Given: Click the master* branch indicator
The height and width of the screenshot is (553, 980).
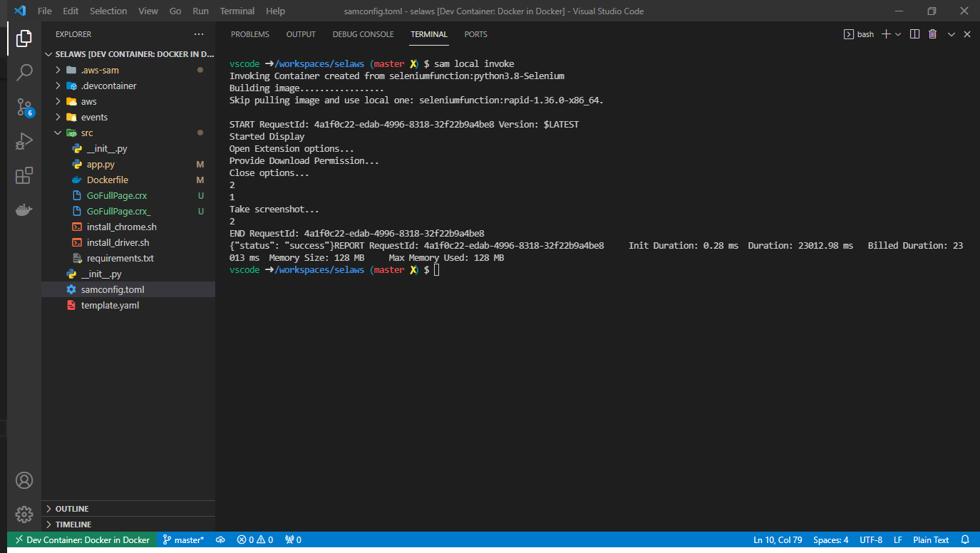Looking at the screenshot, I should (183, 539).
